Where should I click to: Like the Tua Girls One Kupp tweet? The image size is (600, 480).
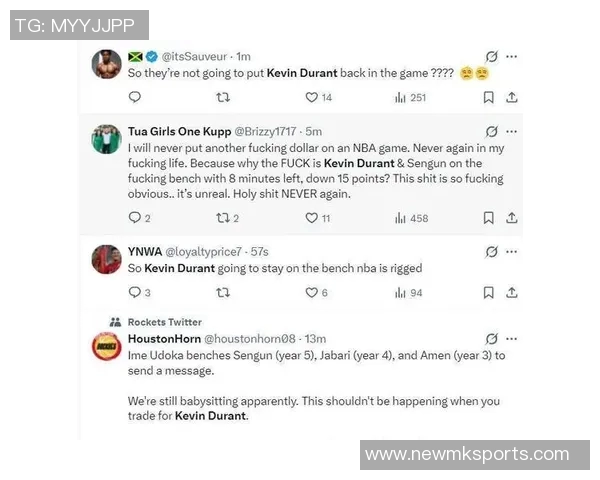[318, 218]
